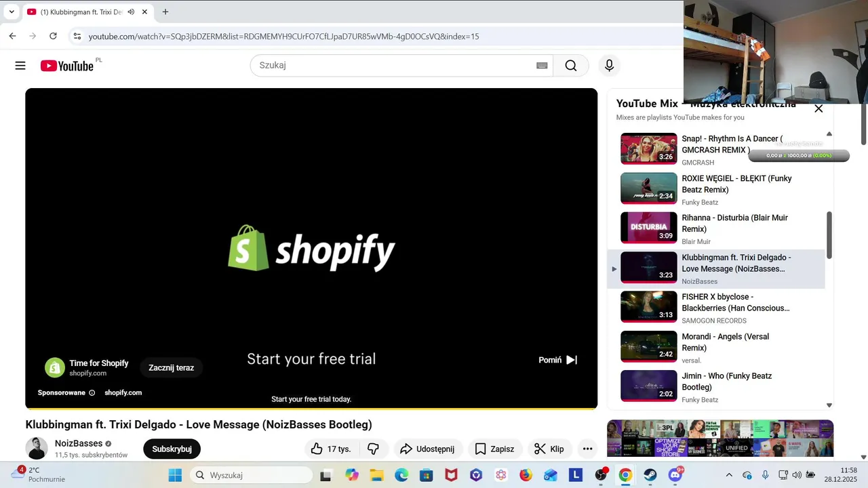Open shopify.com link beside Sponsorowane
Screen dimensions: 868x488
coord(123,392)
